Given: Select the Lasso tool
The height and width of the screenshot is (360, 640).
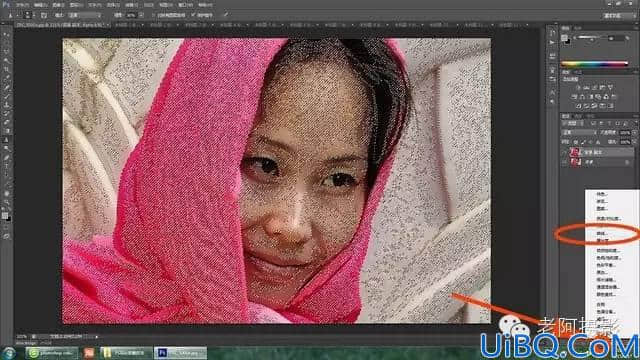Looking at the screenshot, I should [x=7, y=51].
